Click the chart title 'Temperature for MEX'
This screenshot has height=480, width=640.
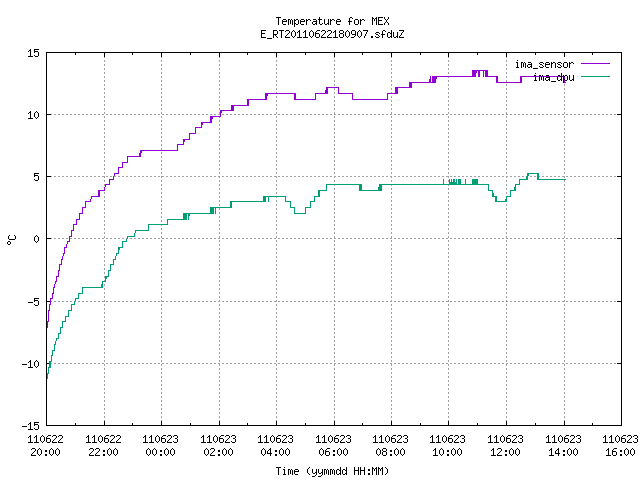pos(332,21)
